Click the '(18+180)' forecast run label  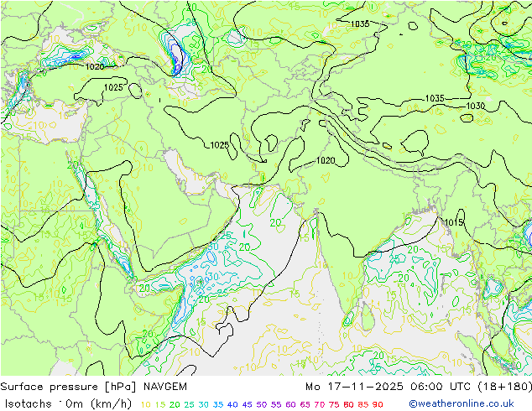click(x=505, y=387)
